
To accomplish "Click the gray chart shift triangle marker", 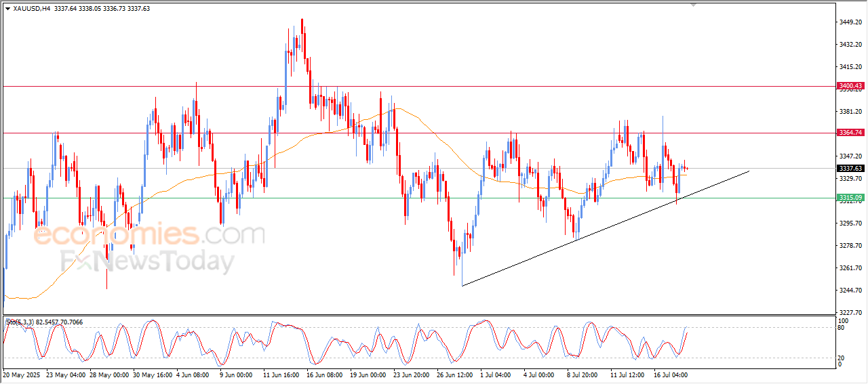I will click(x=693, y=5).
